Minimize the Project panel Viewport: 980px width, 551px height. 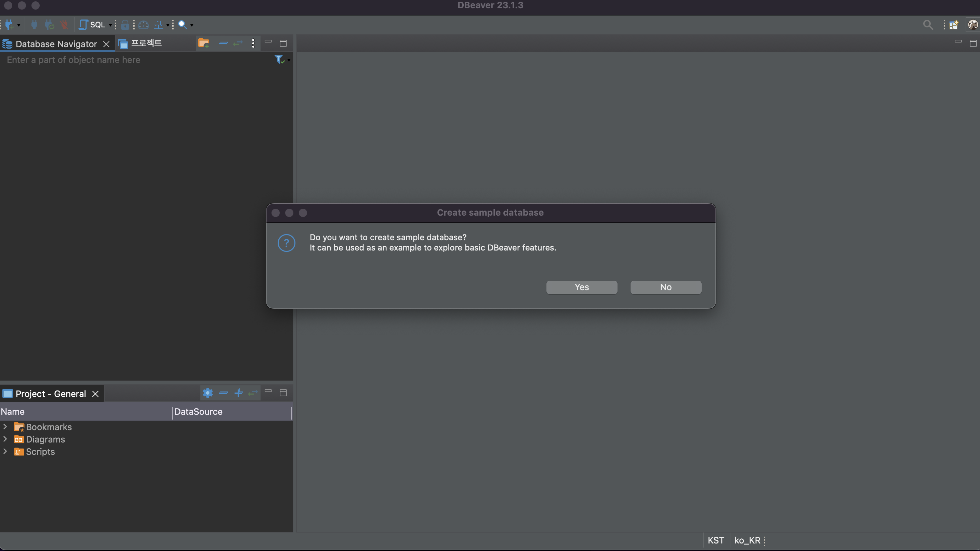(x=268, y=391)
